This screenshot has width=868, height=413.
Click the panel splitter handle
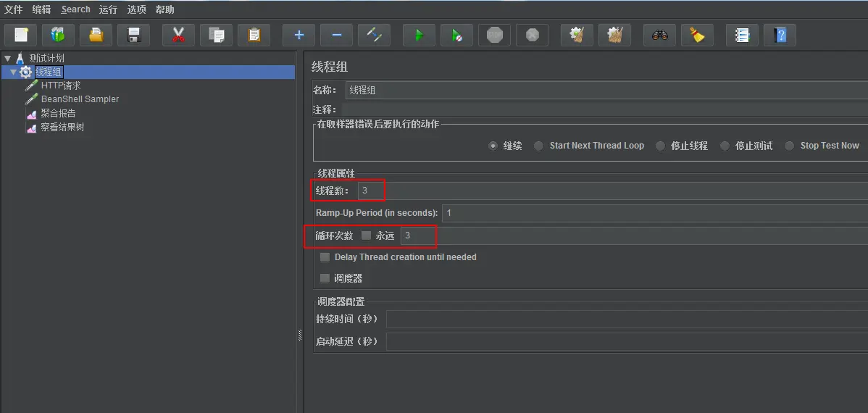300,335
